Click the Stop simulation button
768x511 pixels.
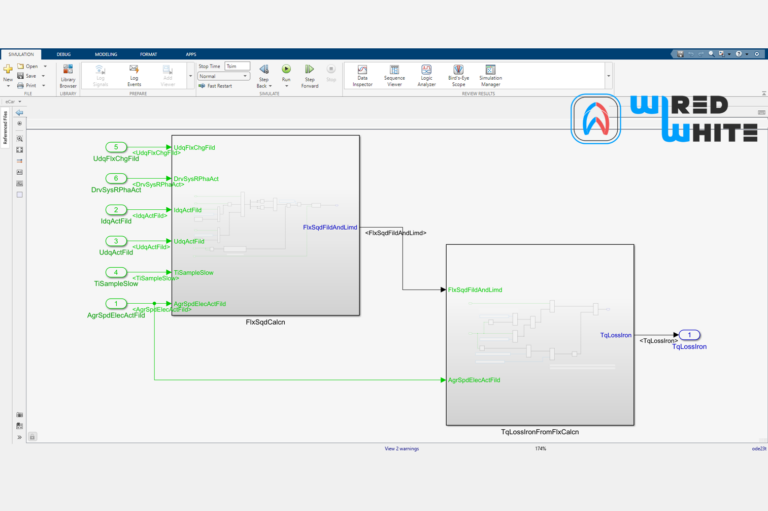click(331, 73)
